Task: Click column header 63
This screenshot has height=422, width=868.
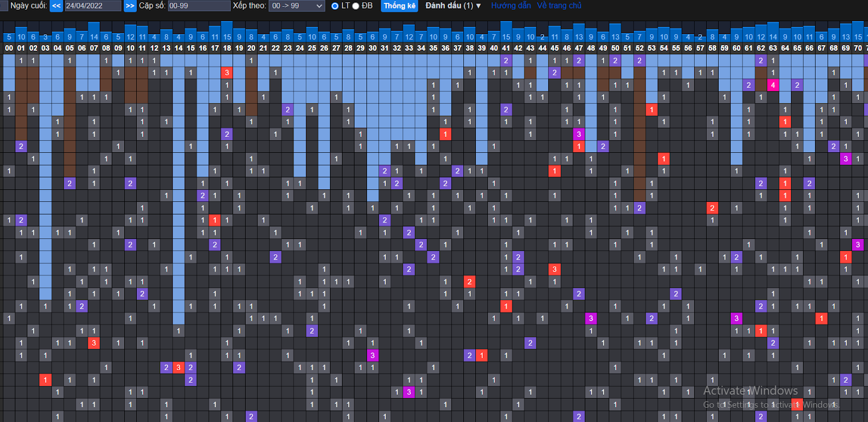Action: coord(773,48)
